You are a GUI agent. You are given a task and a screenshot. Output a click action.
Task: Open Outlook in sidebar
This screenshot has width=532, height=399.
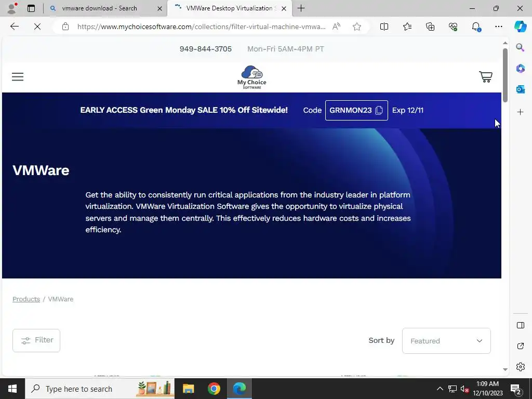point(521,89)
